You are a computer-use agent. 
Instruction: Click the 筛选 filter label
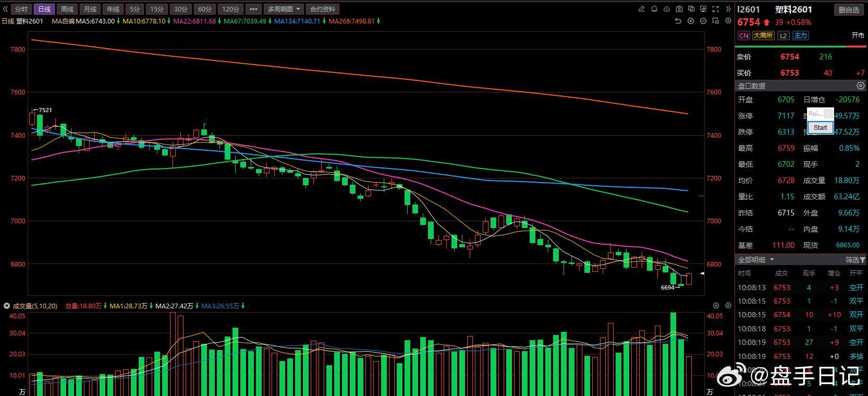852,260
